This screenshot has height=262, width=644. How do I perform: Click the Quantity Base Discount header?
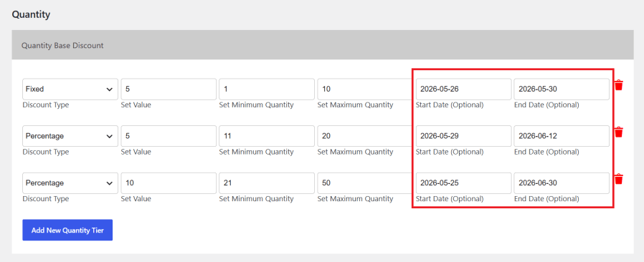click(x=323, y=45)
